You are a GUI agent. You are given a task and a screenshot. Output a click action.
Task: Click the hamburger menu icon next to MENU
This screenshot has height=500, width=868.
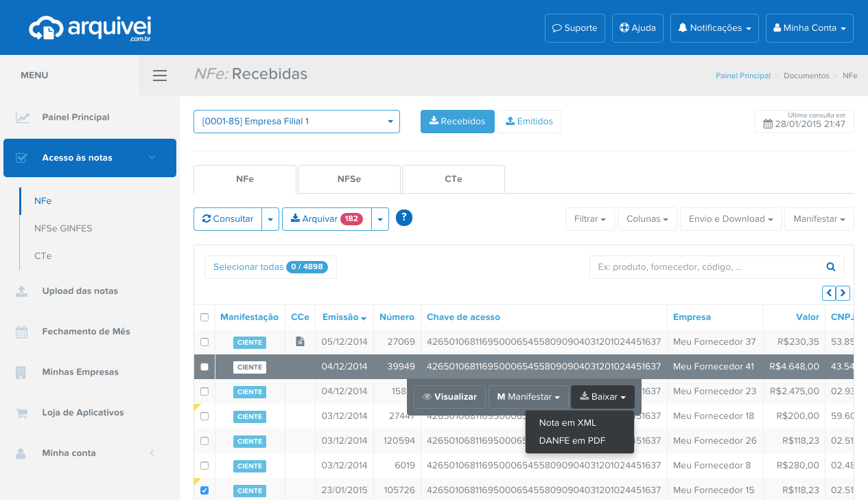pos(160,76)
